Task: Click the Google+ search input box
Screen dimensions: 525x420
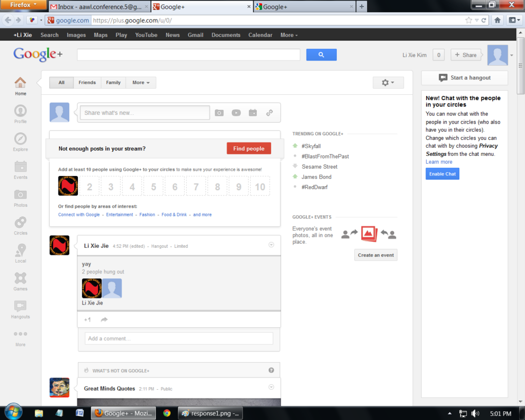Action: (189, 54)
